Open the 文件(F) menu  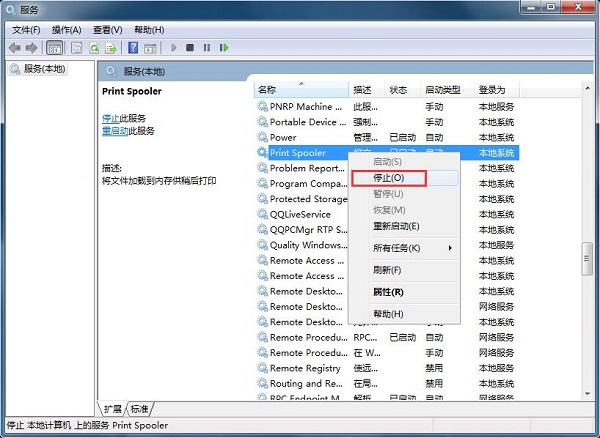26,30
